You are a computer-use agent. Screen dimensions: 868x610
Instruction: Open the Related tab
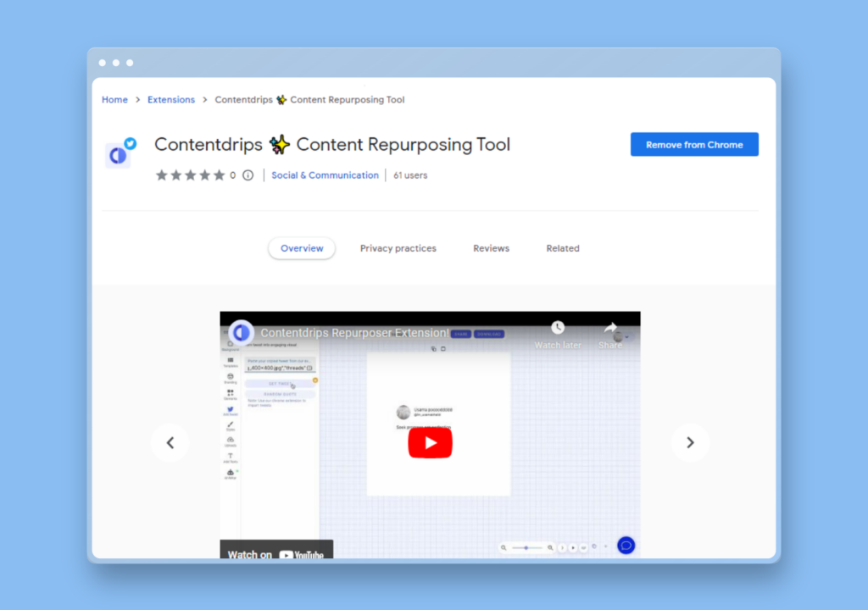(x=563, y=248)
